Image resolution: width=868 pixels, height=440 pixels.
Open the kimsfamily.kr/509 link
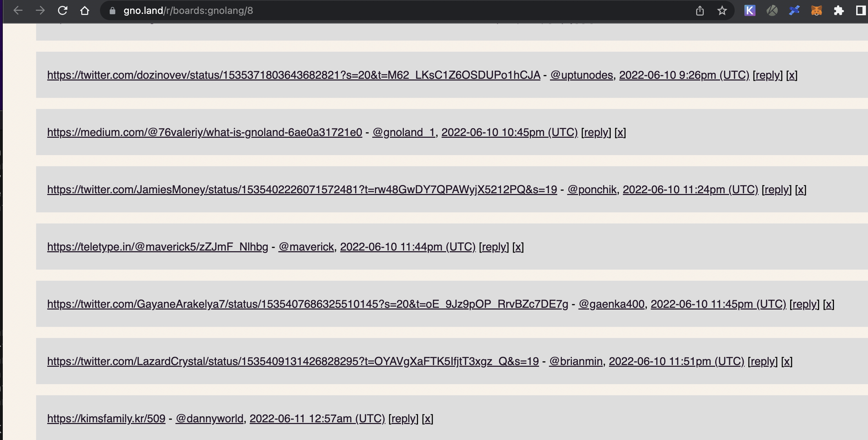[x=106, y=418]
